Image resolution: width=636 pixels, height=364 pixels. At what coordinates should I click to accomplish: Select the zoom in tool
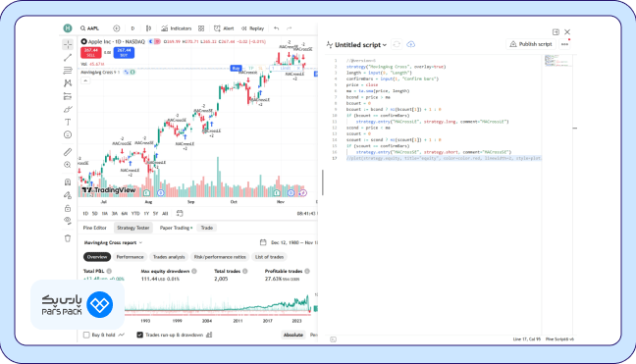68,165
